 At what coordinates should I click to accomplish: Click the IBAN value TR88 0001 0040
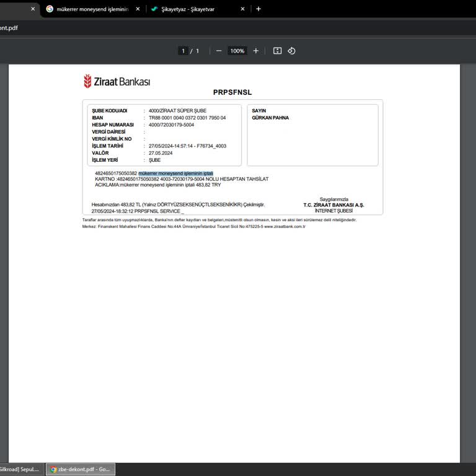point(187,118)
